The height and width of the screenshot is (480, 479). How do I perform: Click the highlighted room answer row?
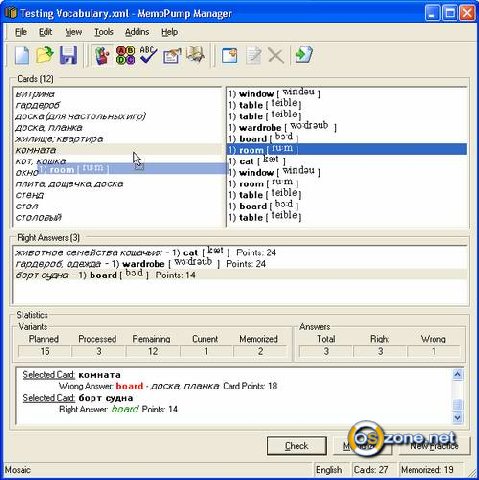coord(347,150)
